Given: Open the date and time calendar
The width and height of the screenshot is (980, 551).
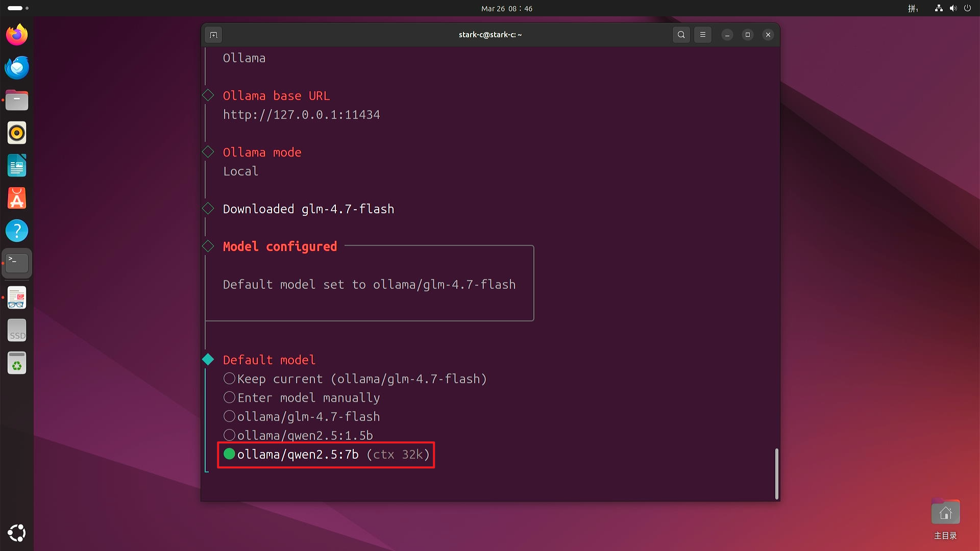Looking at the screenshot, I should [x=506, y=8].
